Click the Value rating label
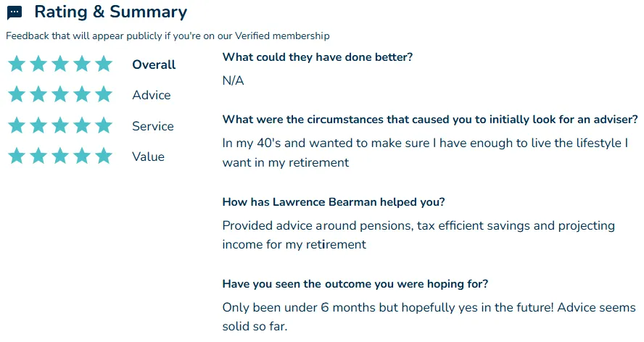The image size is (644, 342). coord(148,157)
